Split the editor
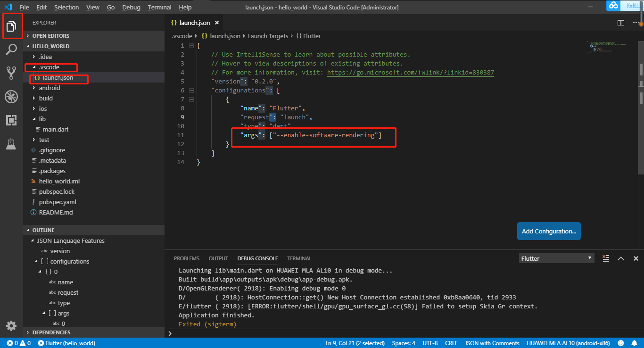644x348 pixels. [x=620, y=22]
